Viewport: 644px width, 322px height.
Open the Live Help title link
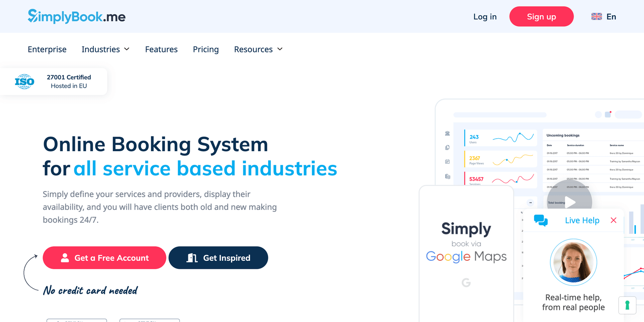click(x=582, y=220)
